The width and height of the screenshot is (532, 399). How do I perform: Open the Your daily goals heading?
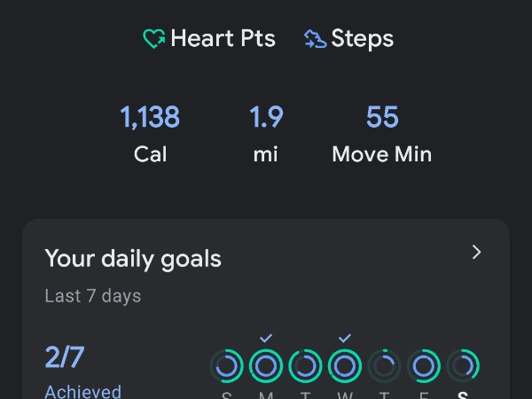133,259
